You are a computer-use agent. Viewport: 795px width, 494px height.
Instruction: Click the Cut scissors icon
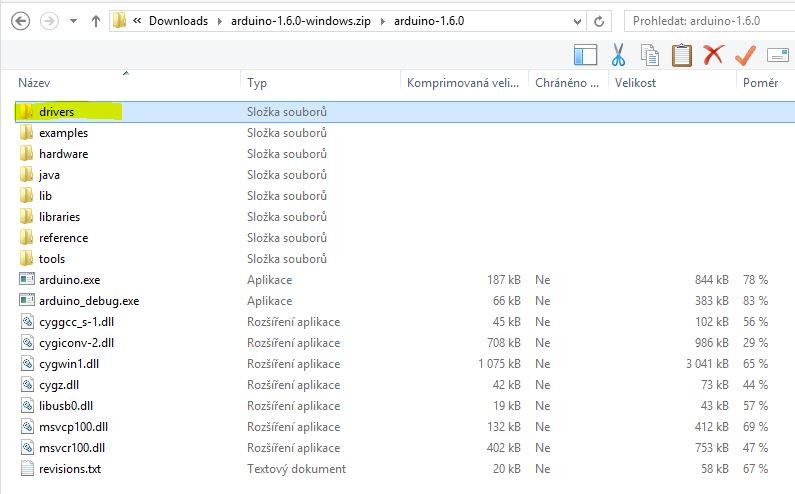(617, 55)
